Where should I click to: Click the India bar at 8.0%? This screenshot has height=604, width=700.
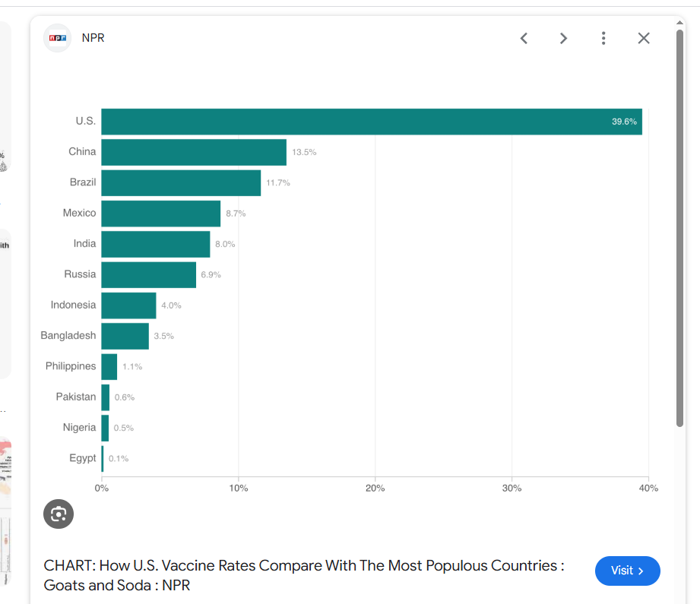click(x=156, y=244)
